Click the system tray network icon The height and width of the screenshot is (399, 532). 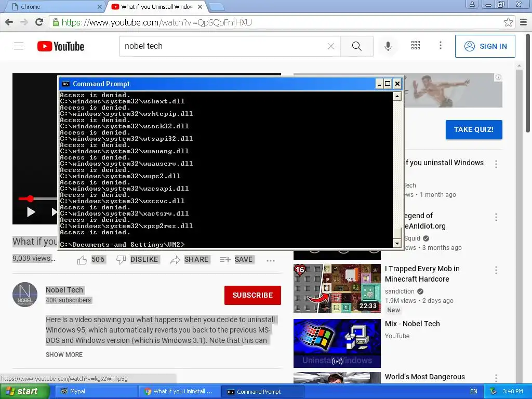coord(494,391)
